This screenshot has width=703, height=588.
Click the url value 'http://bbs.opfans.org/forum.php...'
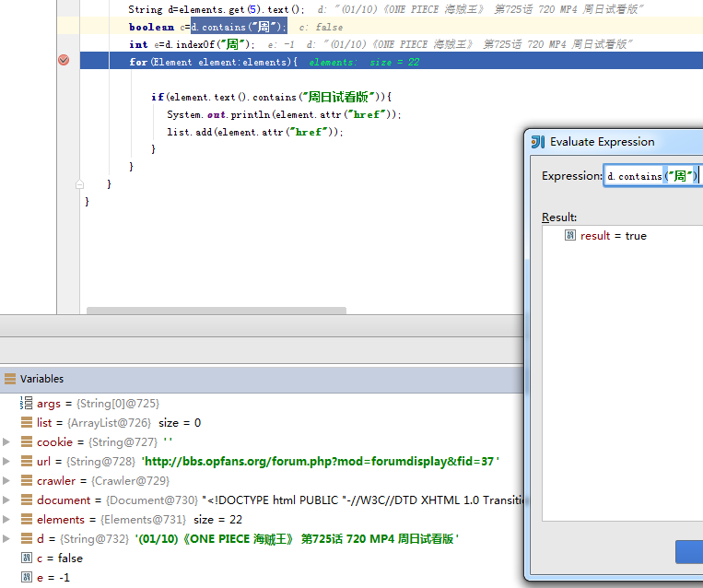pyautogui.click(x=320, y=461)
